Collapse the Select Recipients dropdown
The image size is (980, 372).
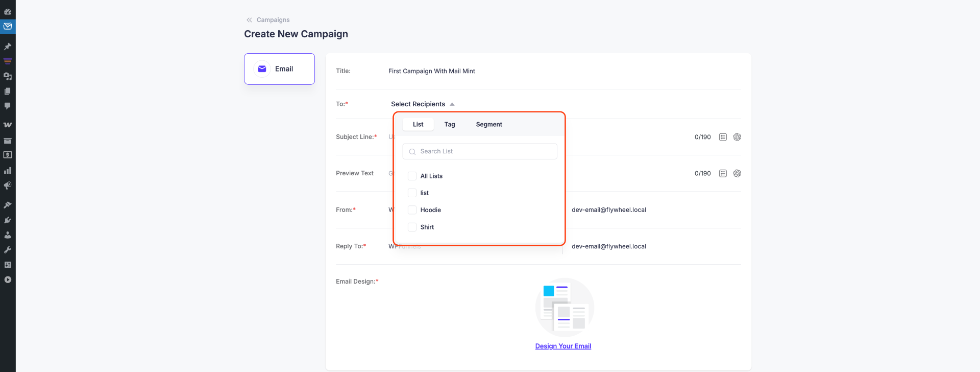423,104
